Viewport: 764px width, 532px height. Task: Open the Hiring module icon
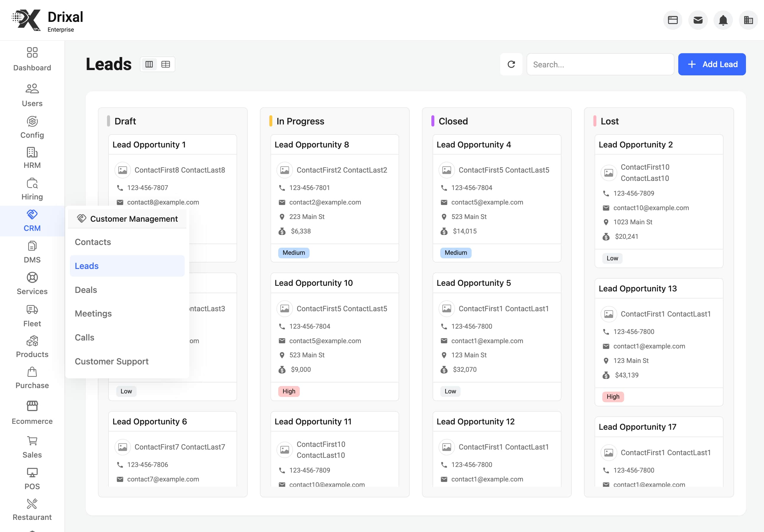pos(32,183)
